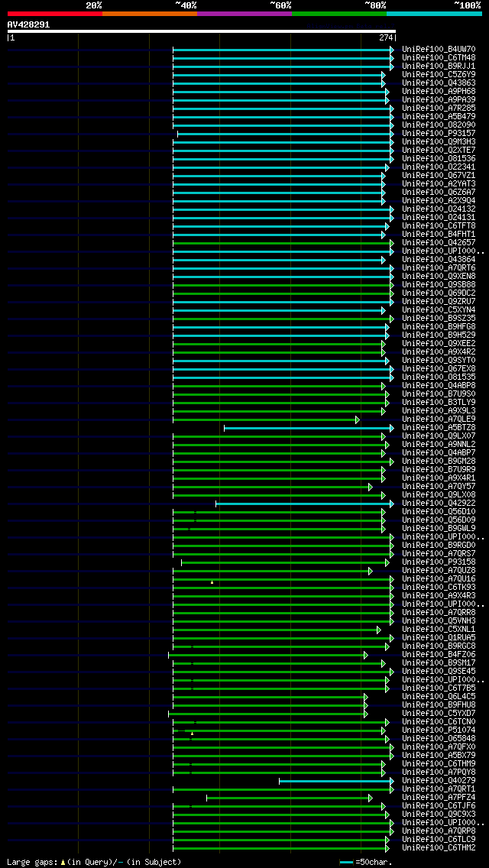Viewport: 489px width, 868px height.
Task: Select the UniRef100_P93157 hit
Action: pyautogui.click(x=439, y=134)
